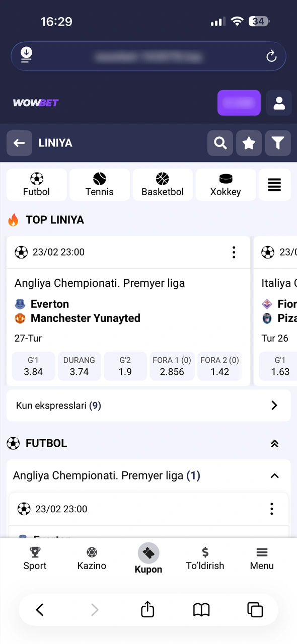
Task: Open the sports list hamburger menu
Action: point(274,185)
